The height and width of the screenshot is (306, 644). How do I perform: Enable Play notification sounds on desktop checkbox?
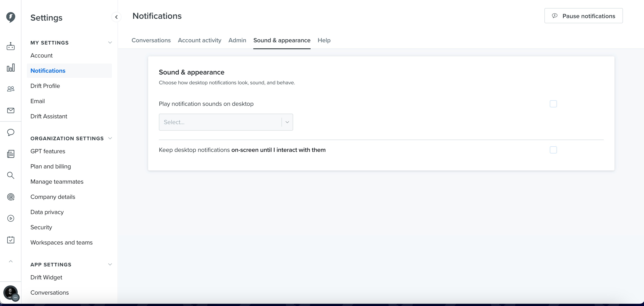[553, 104]
